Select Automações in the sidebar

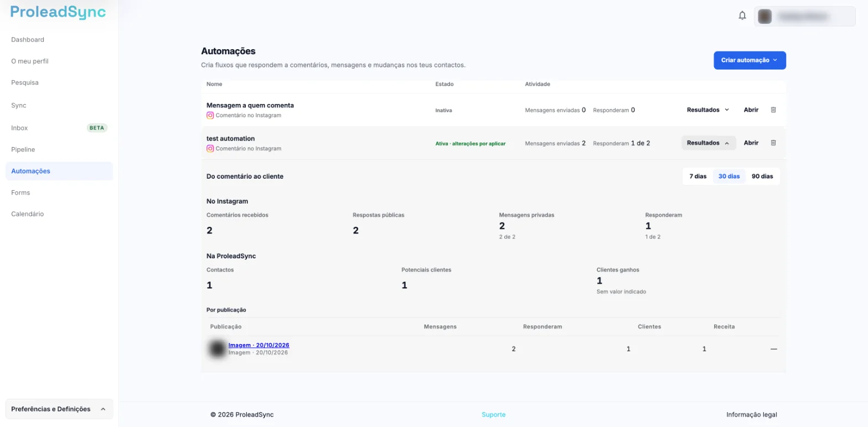click(59, 171)
